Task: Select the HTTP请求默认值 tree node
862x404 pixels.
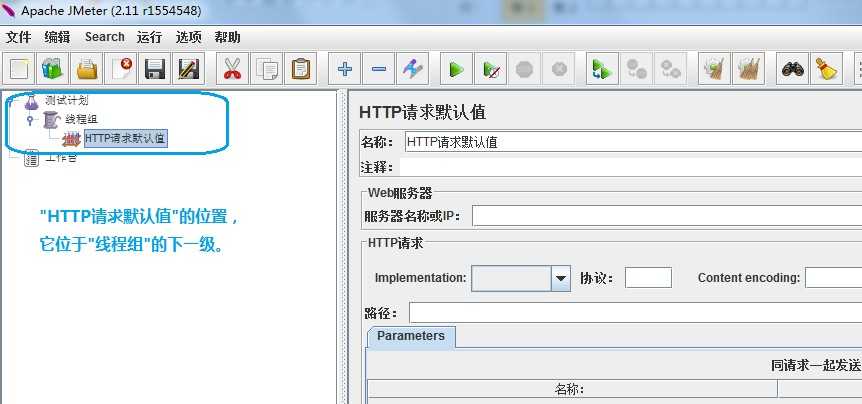Action: [125, 138]
